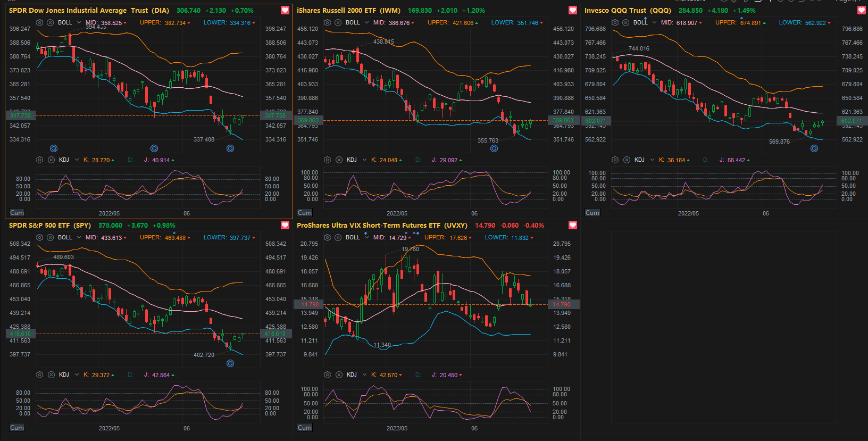The image size is (868, 441).
Task: Click the LOWER 351.746 value on IWM chart
Action: click(x=517, y=23)
